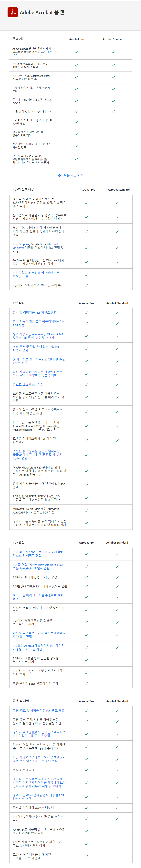
Task: Open the Dropbox link
Action: click(x=24, y=244)
